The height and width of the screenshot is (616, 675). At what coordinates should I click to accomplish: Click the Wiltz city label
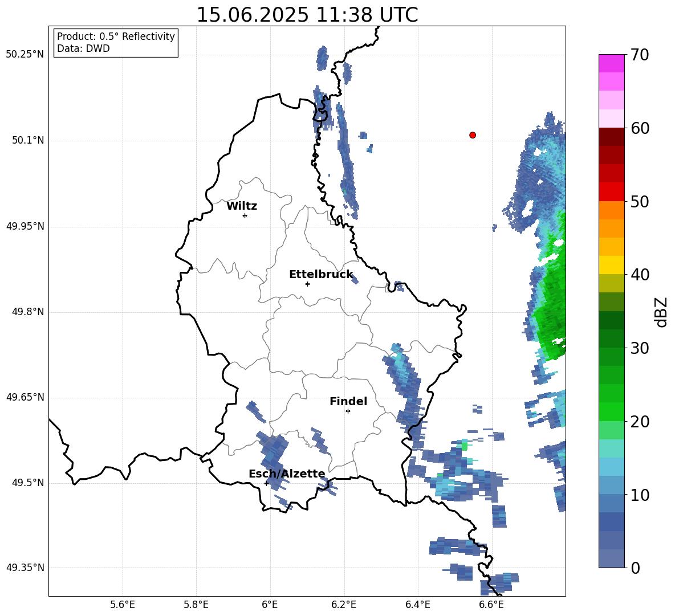[x=242, y=206]
